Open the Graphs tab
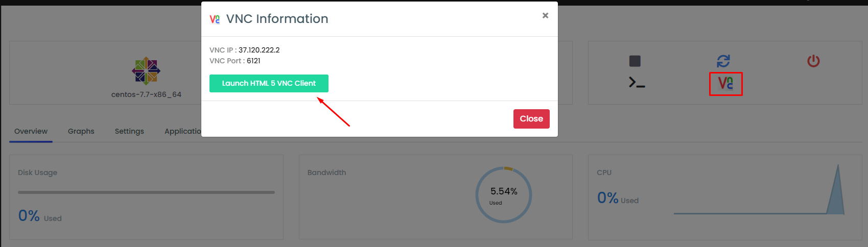The height and width of the screenshot is (247, 868). tap(81, 131)
